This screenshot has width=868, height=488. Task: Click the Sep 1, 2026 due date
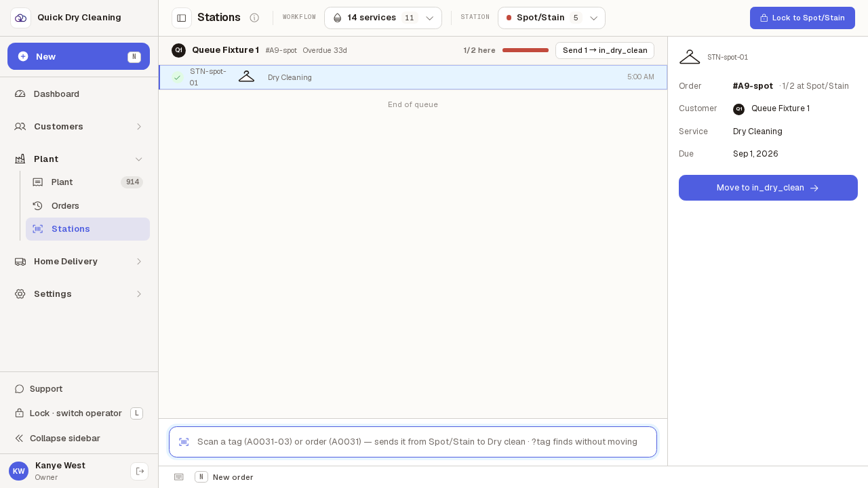(755, 154)
